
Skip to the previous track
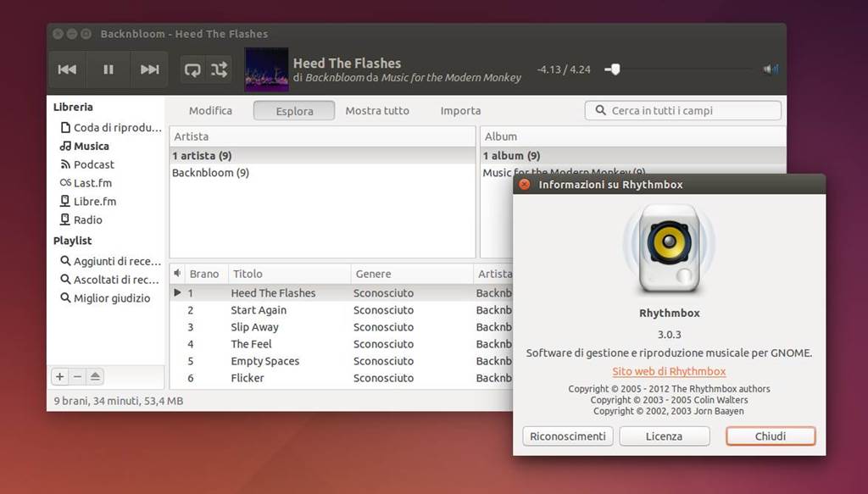pos(67,69)
